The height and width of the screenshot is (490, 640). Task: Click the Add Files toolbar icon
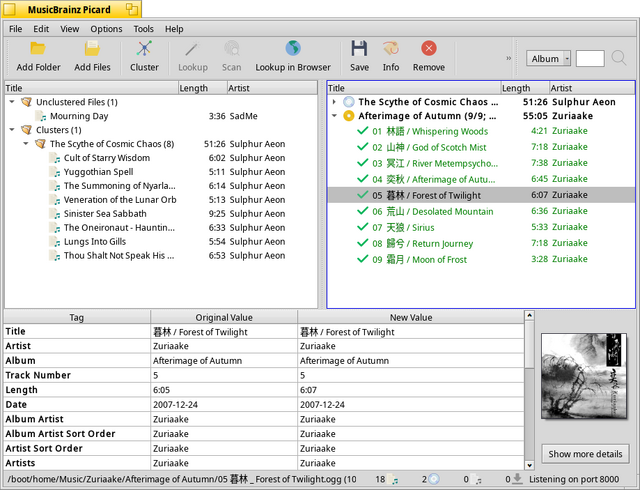click(92, 49)
